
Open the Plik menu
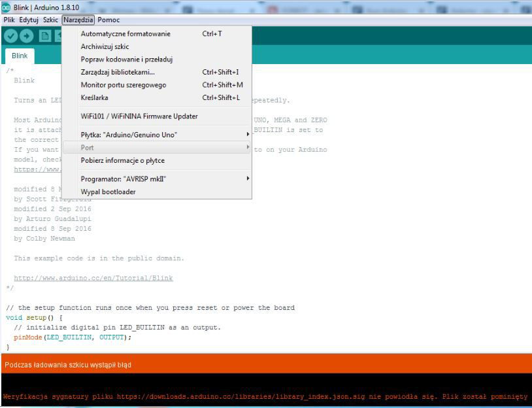point(8,20)
